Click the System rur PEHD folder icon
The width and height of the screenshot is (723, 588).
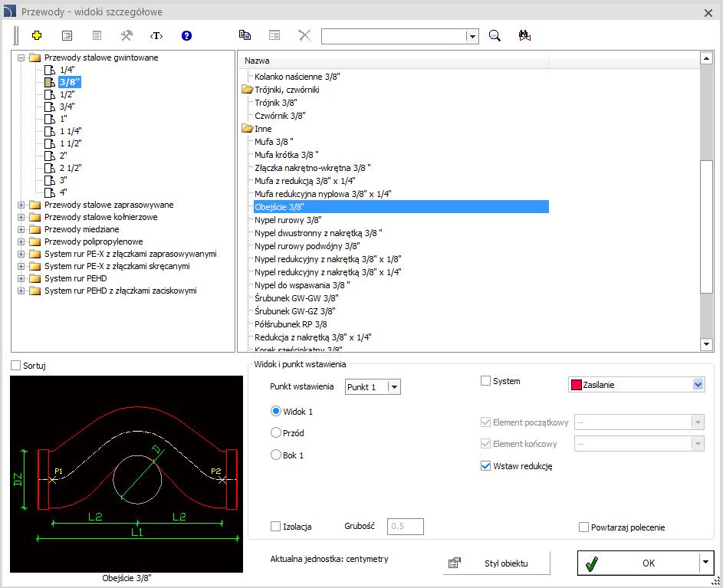[x=35, y=278]
